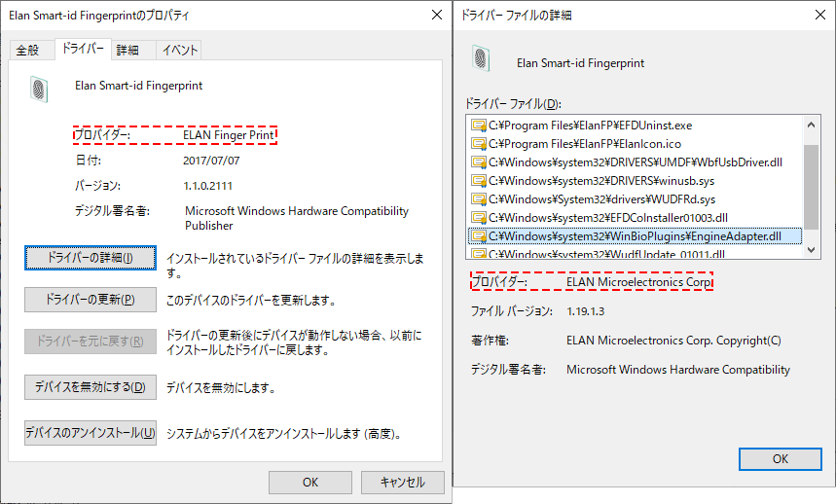The width and height of the screenshot is (836, 504).
Task: Open the イベント tab
Action: 180,50
